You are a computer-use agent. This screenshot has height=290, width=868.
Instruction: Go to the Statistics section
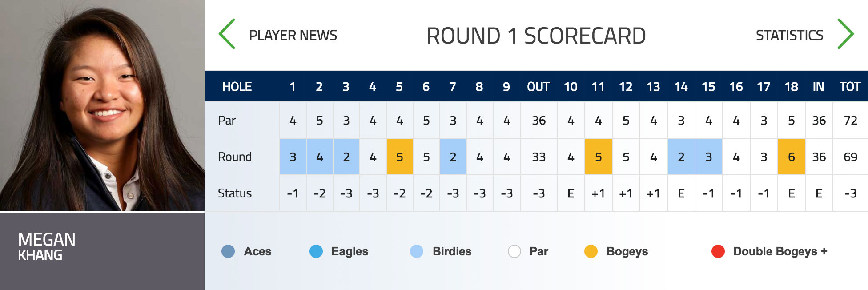(790, 35)
